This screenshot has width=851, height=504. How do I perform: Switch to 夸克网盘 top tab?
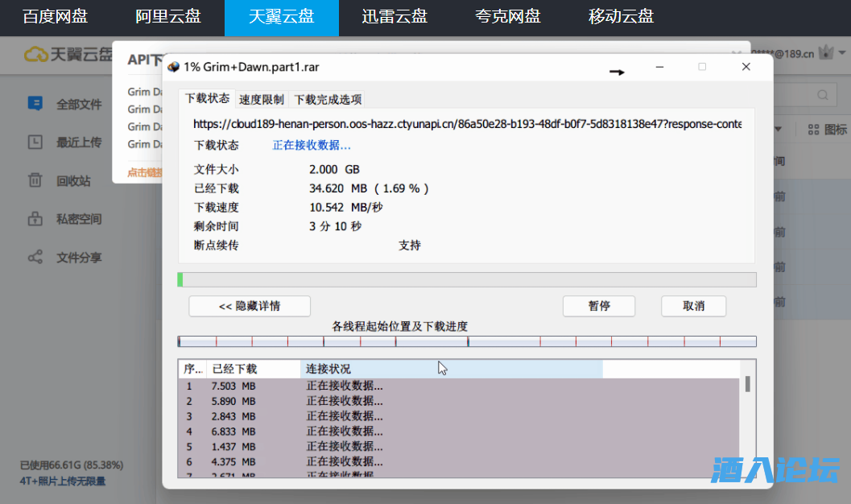[508, 17]
